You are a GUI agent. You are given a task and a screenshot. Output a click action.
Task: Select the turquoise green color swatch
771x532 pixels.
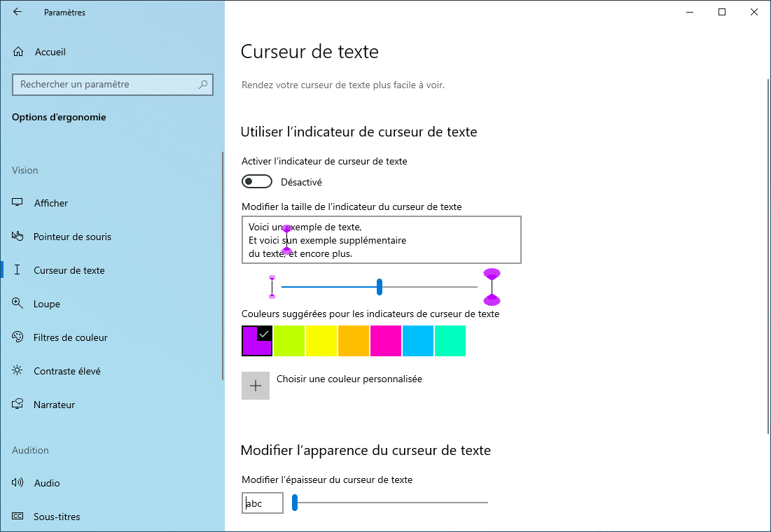click(x=450, y=341)
